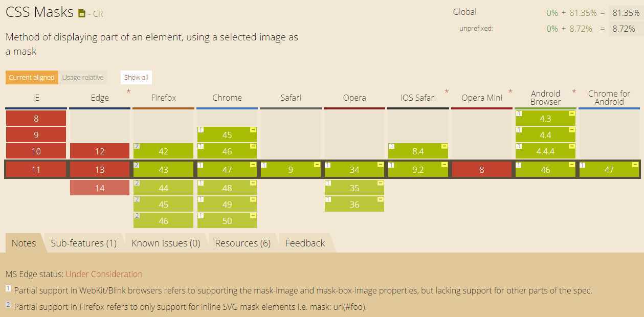
Task: Open the Resources (6) tab
Action: pyautogui.click(x=243, y=243)
